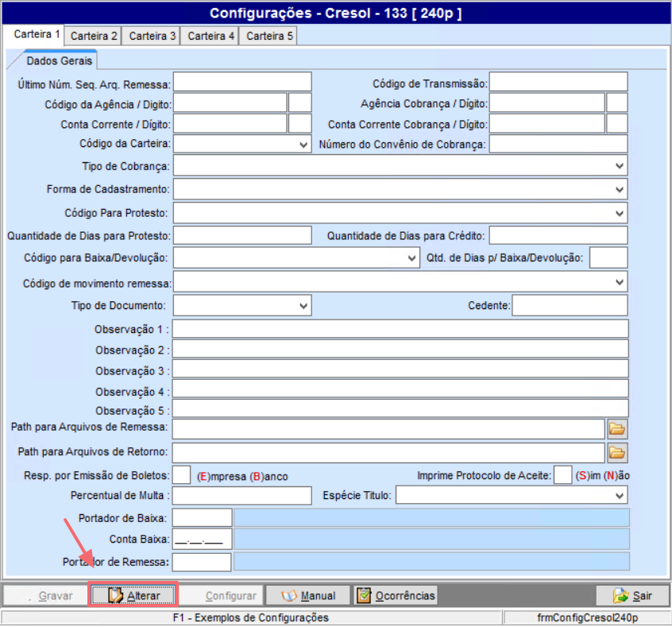Open Ocorrências
The height and width of the screenshot is (627, 672).
coord(396,595)
